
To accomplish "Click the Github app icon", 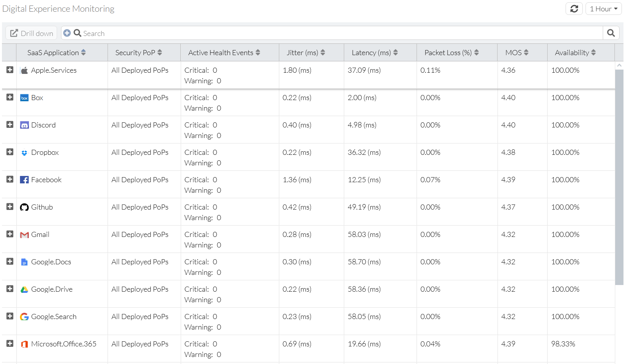I will [x=24, y=207].
